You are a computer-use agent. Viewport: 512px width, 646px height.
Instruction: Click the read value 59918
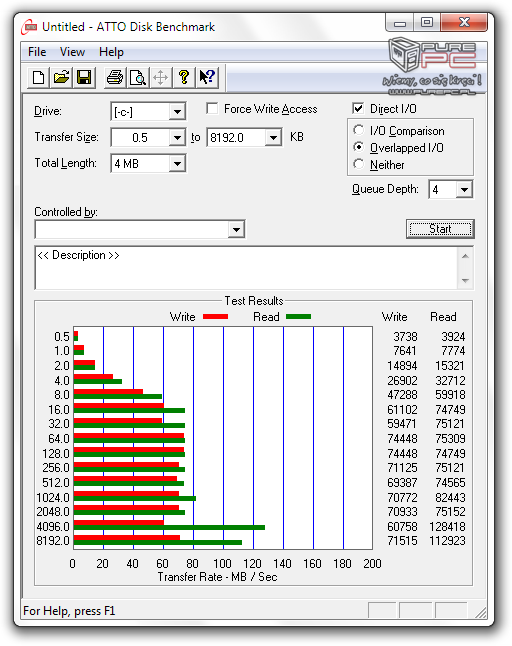(x=450, y=395)
